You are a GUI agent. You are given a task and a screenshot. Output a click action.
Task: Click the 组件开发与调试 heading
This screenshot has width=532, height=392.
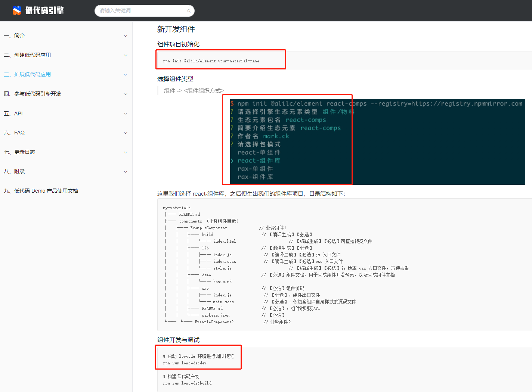coord(178,340)
